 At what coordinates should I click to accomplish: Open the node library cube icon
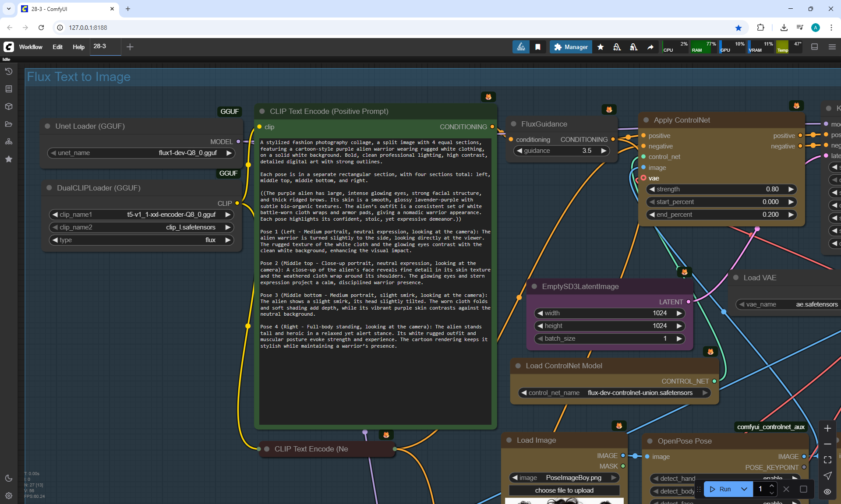(x=9, y=106)
